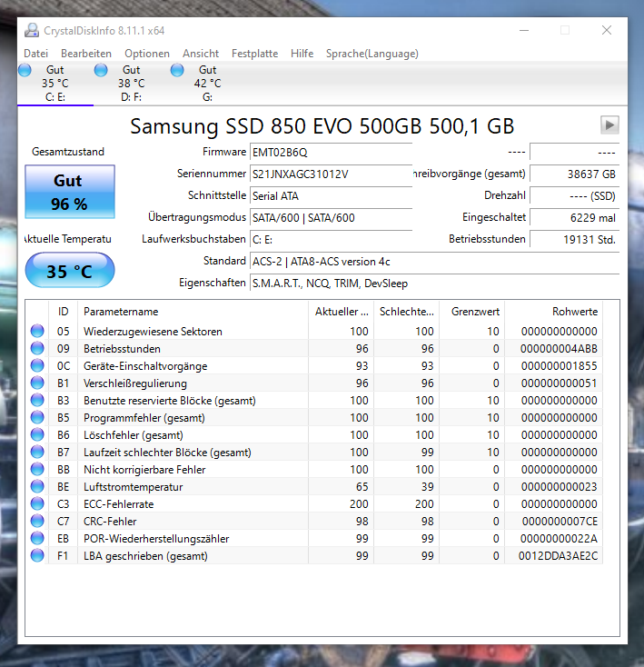Viewport: 644px width, 667px height.
Task: Click the Grenzwert column header
Action: (x=472, y=312)
